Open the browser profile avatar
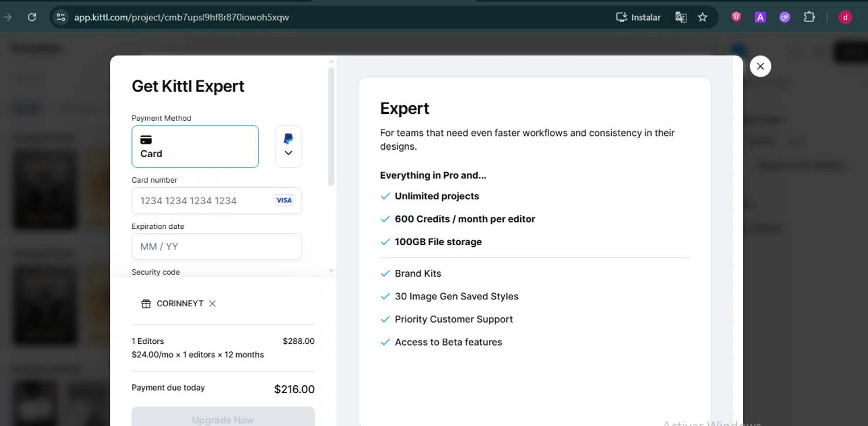The image size is (868, 426). [x=845, y=17]
